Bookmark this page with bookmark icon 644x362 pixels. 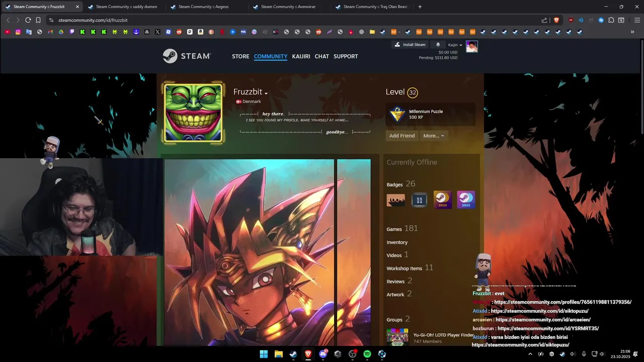(39, 20)
